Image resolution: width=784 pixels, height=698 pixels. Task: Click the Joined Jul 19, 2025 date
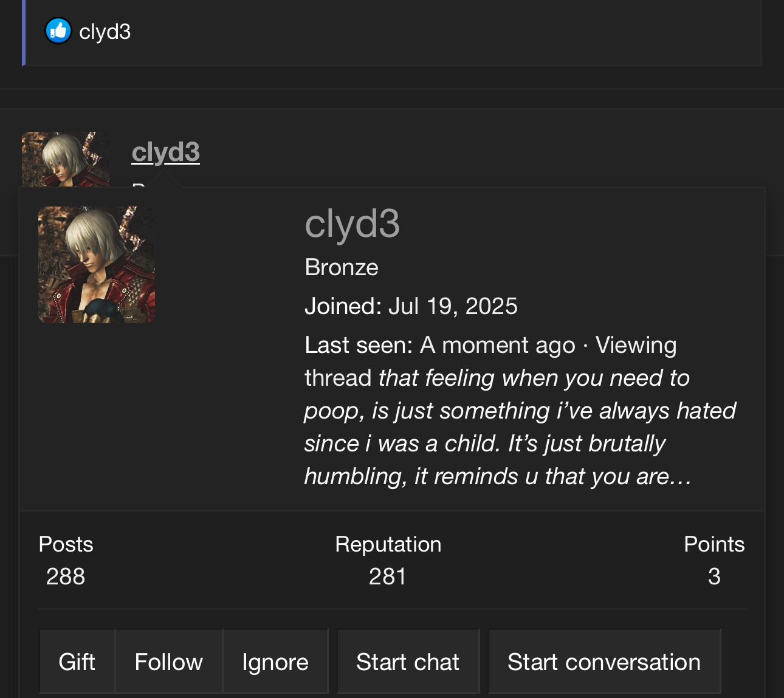[453, 306]
